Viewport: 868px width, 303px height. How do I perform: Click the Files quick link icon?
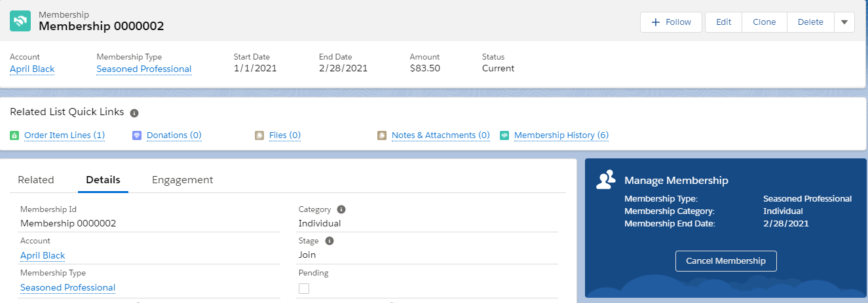point(259,135)
